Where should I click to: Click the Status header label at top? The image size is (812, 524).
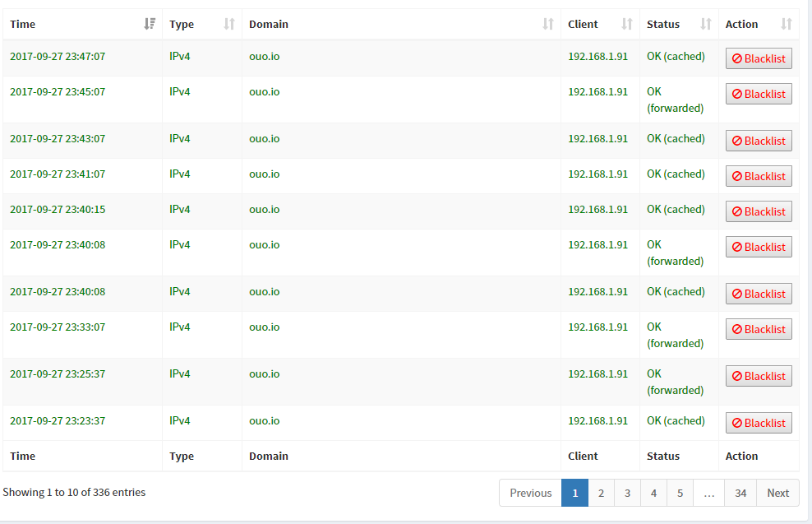tap(663, 24)
